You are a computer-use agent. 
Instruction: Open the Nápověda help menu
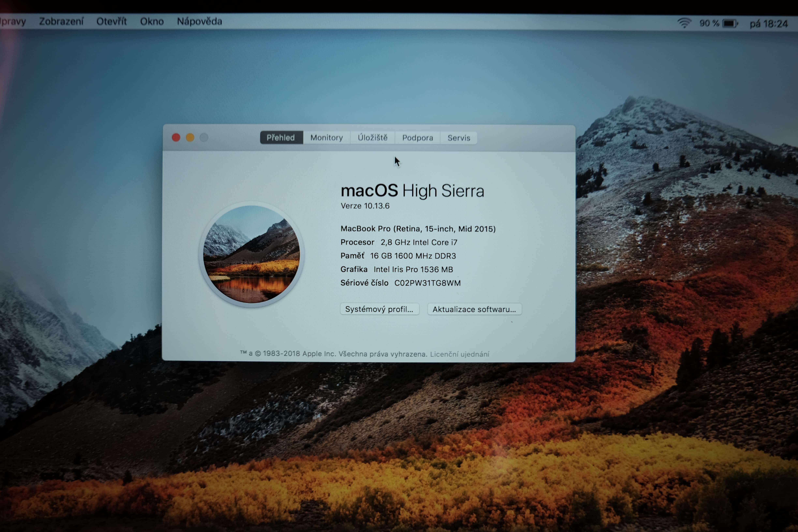[x=199, y=21]
